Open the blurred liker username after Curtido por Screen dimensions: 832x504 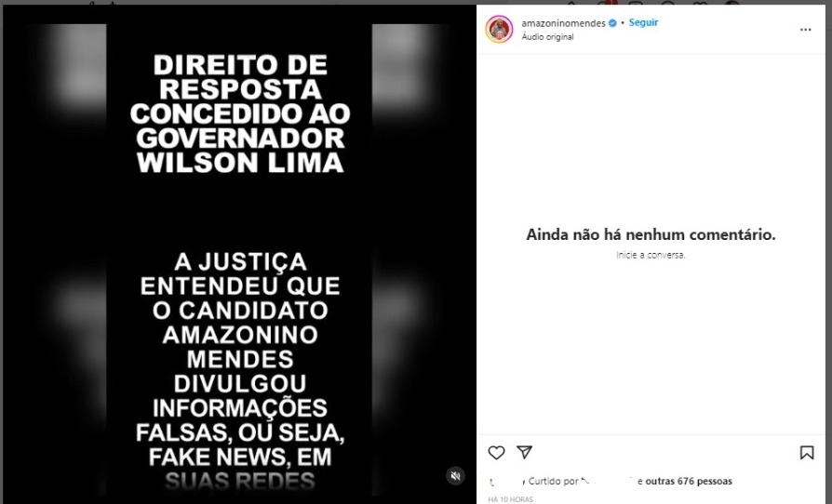tap(608, 481)
